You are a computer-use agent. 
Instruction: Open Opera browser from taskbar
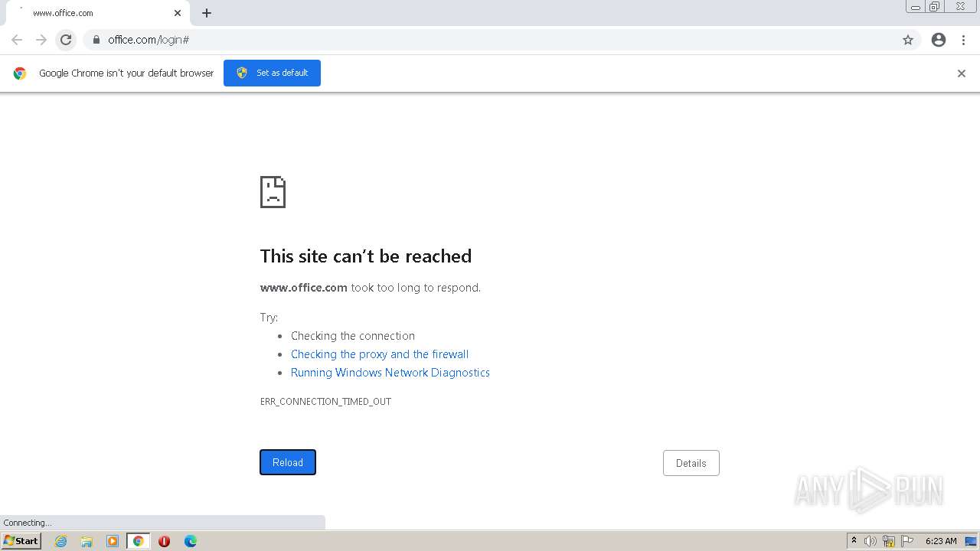tap(164, 541)
